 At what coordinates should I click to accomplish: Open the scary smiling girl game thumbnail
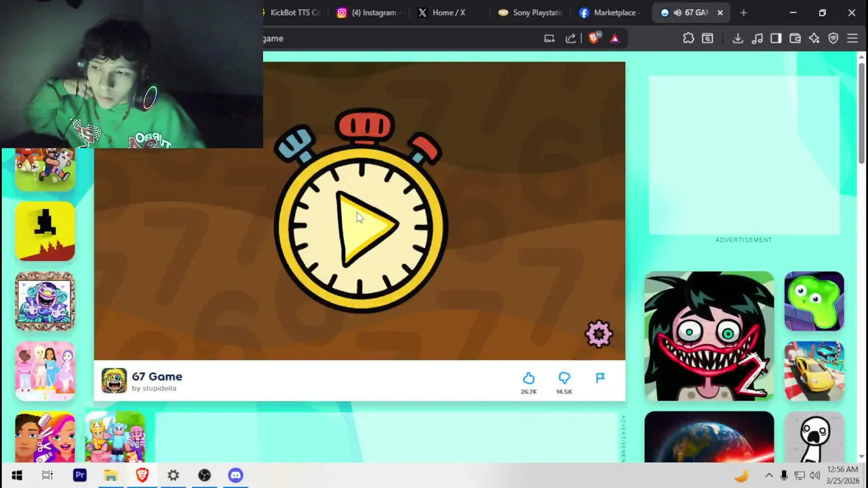pos(709,336)
